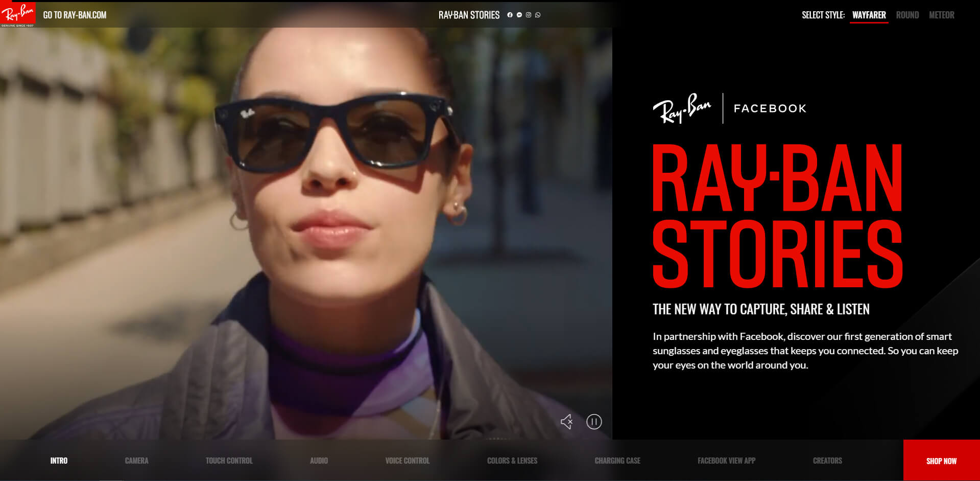Keep WAYFARER style selected

pos(868,15)
